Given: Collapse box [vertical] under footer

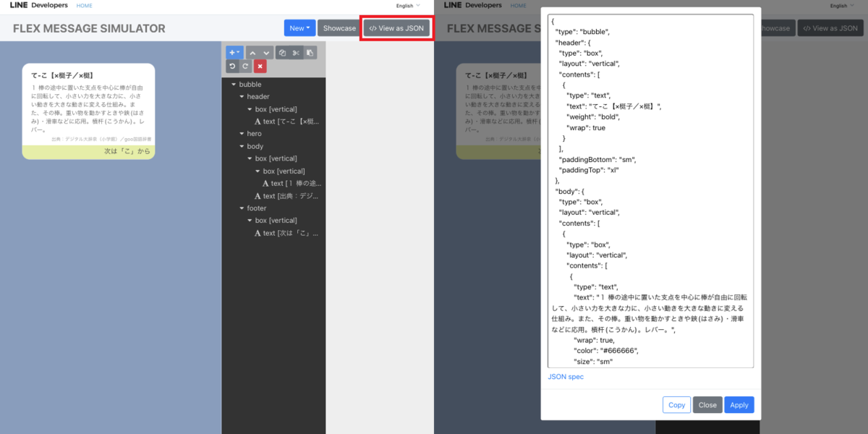Looking at the screenshot, I should click(249, 221).
